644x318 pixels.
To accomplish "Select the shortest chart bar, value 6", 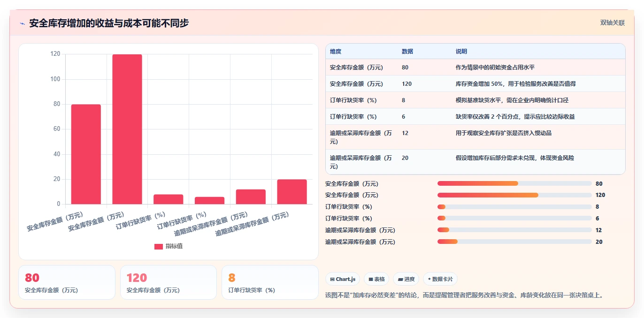I will [x=209, y=200].
